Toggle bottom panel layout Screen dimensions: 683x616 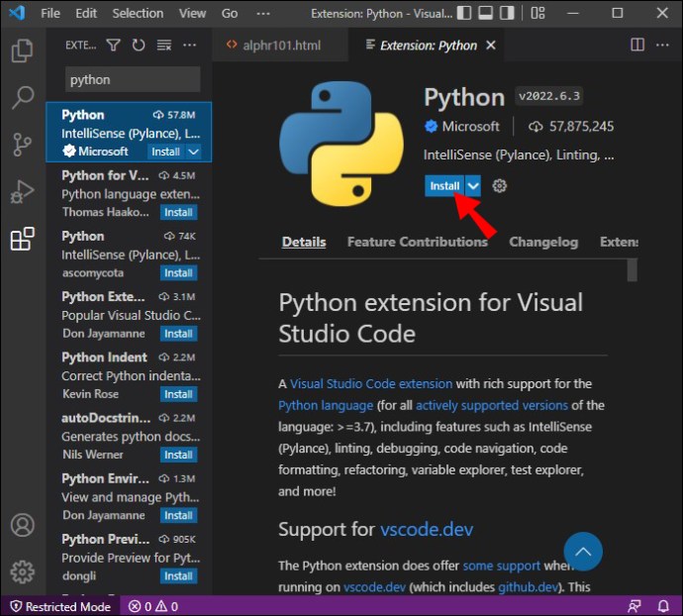(485, 13)
